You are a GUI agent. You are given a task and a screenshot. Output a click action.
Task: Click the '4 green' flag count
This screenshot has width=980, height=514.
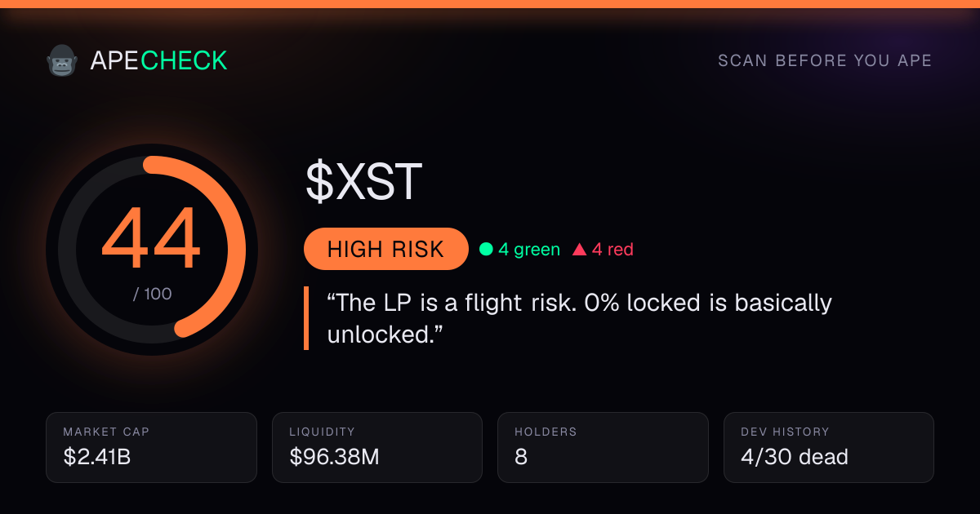[x=529, y=250]
